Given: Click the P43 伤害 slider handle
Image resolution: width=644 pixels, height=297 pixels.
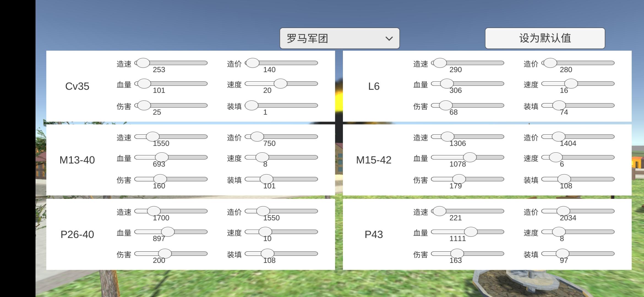Looking at the screenshot, I should (457, 254).
